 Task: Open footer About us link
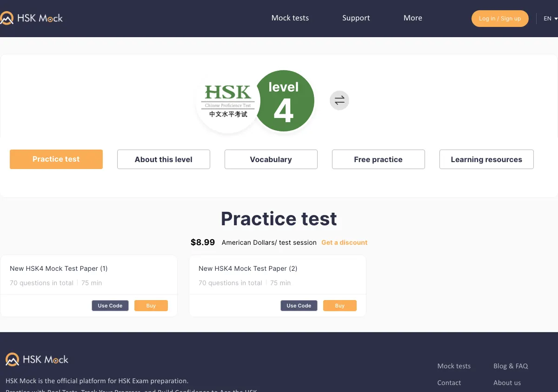click(x=507, y=383)
